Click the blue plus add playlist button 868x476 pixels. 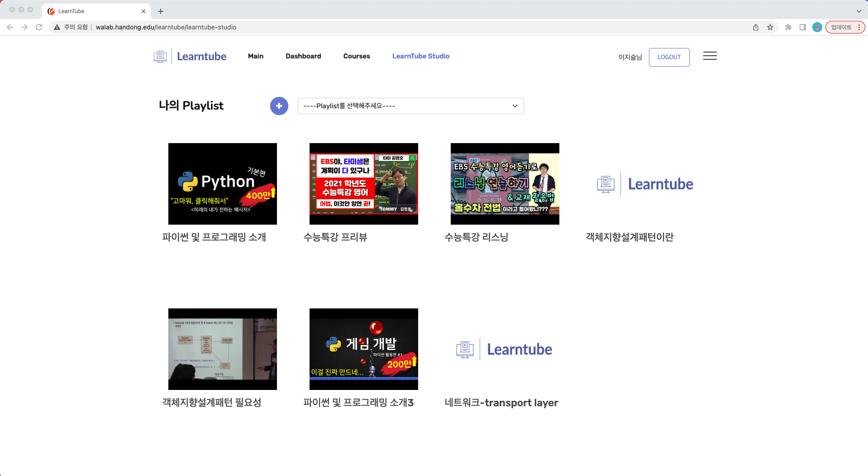pos(279,106)
